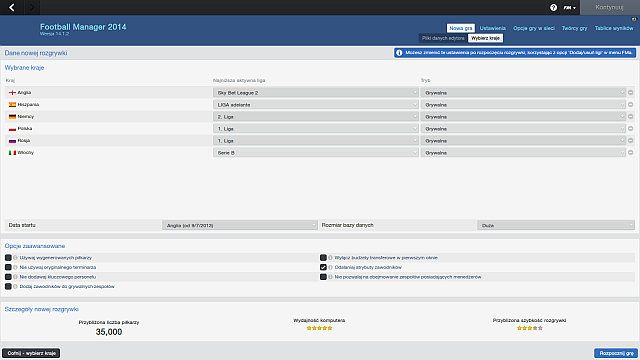This screenshot has width=640, height=360.
Task: Enable Nie używaj oryginalnego terminarza checkbox
Action: (x=8, y=267)
